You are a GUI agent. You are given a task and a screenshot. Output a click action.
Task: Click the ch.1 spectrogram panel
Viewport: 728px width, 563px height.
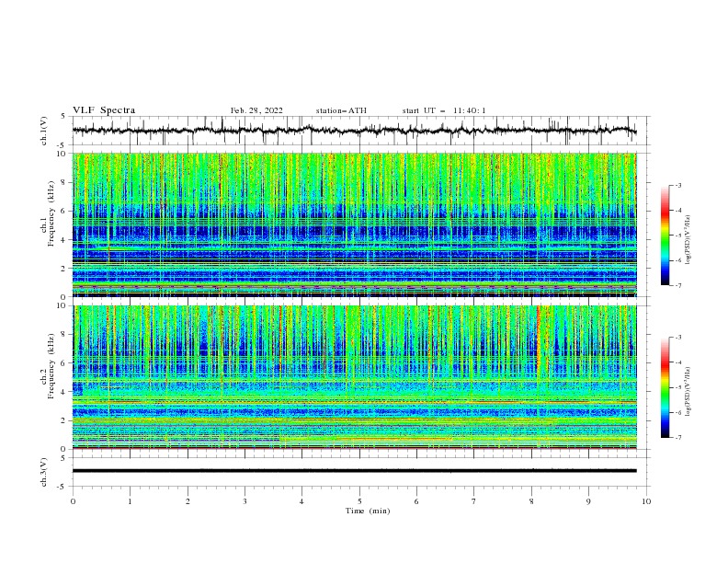[354, 224]
